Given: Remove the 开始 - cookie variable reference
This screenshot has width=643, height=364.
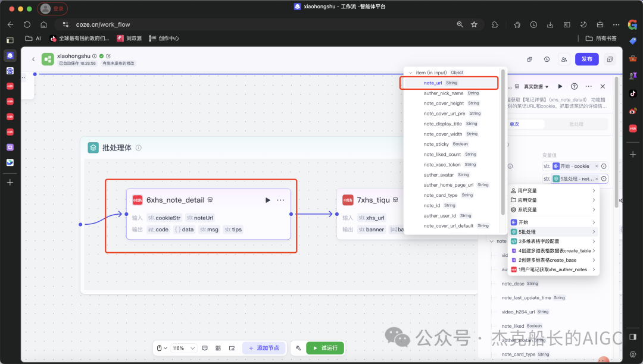Looking at the screenshot, I should click(596, 166).
